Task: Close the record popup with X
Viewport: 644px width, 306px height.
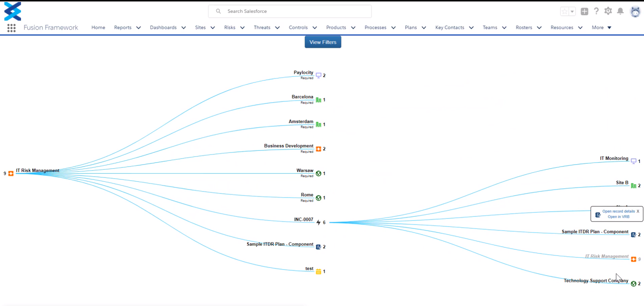Action: pyautogui.click(x=638, y=211)
